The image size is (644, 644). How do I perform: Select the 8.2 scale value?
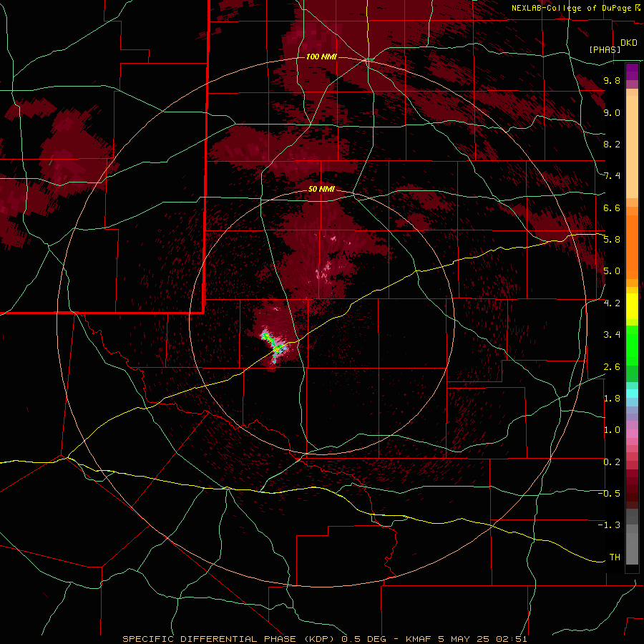coord(612,144)
